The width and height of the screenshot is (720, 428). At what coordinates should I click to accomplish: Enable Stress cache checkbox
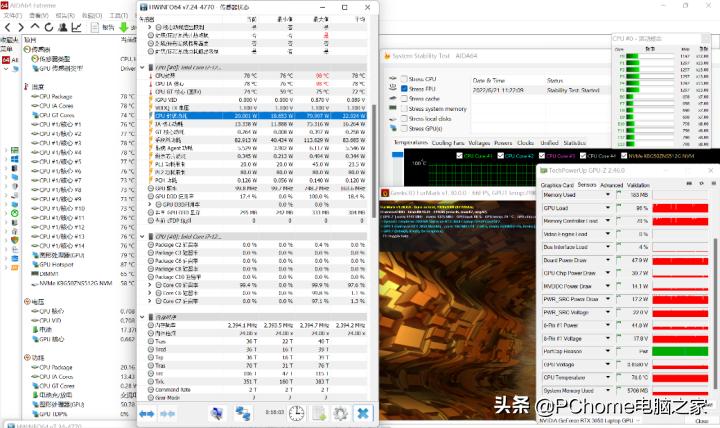(x=404, y=99)
